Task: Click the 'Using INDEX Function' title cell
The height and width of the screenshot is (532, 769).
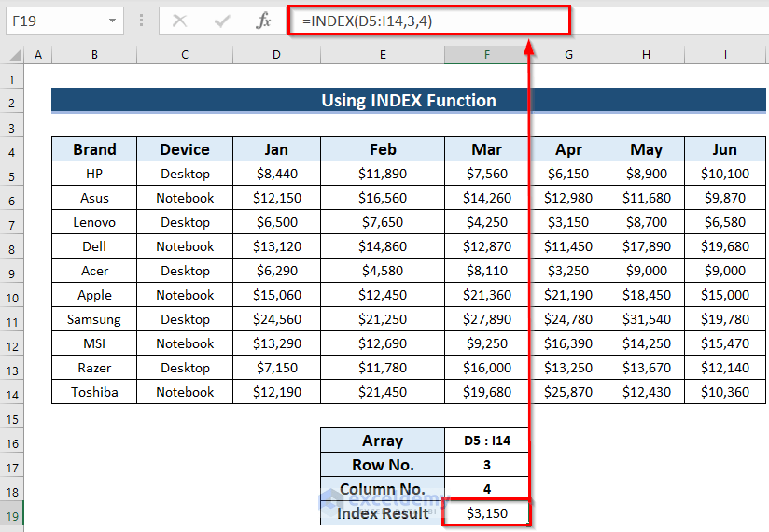Action: (409, 101)
